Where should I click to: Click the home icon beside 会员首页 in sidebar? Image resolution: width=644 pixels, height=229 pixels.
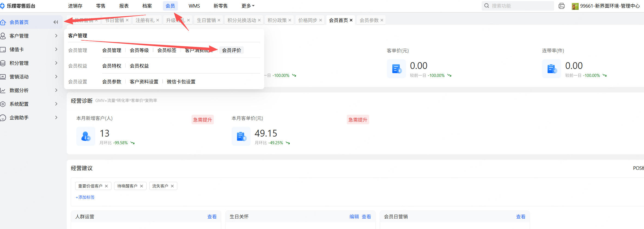click(3, 22)
